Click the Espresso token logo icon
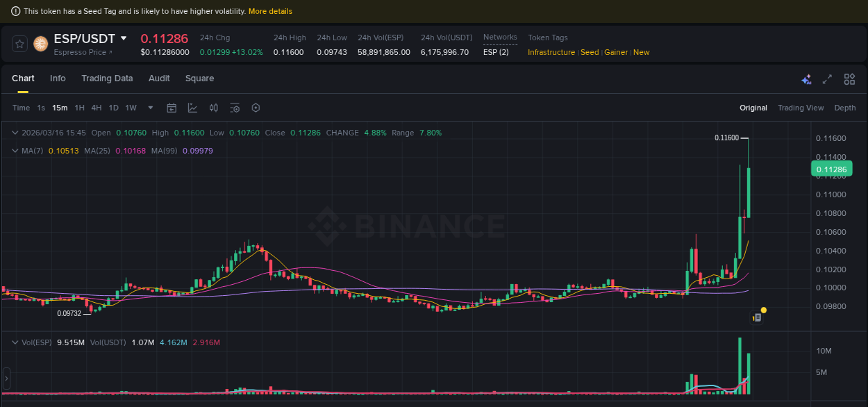The height and width of the screenshot is (407, 868). (40, 44)
